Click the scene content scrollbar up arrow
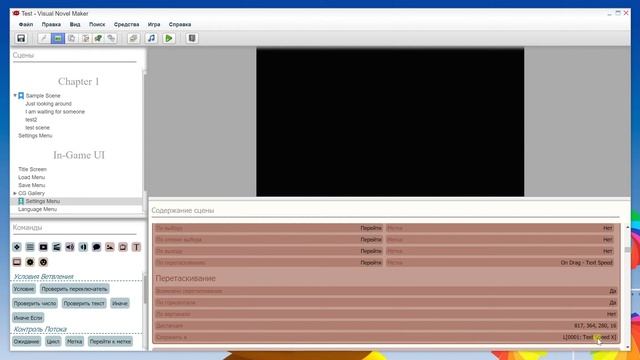The width and height of the screenshot is (640, 360). coord(627,227)
